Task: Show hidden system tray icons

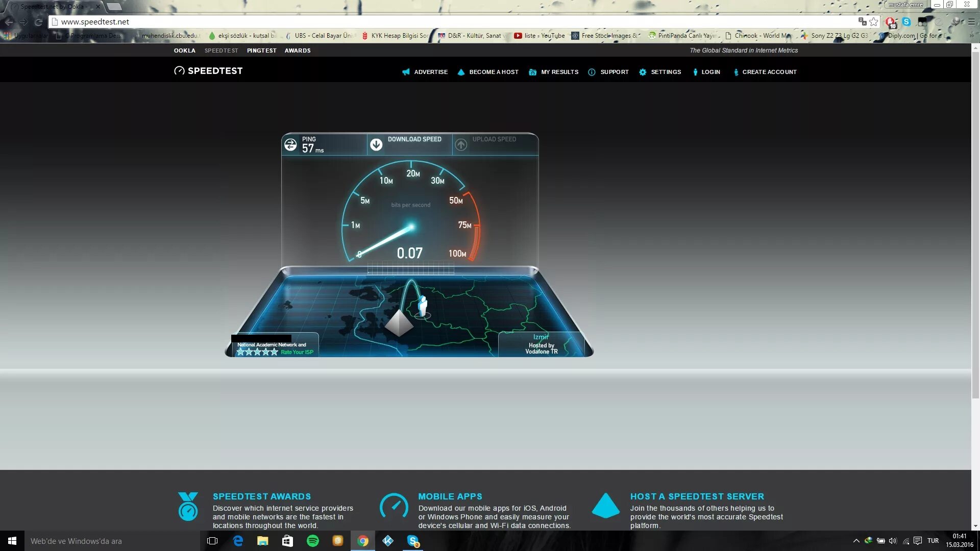Action: [x=856, y=541]
